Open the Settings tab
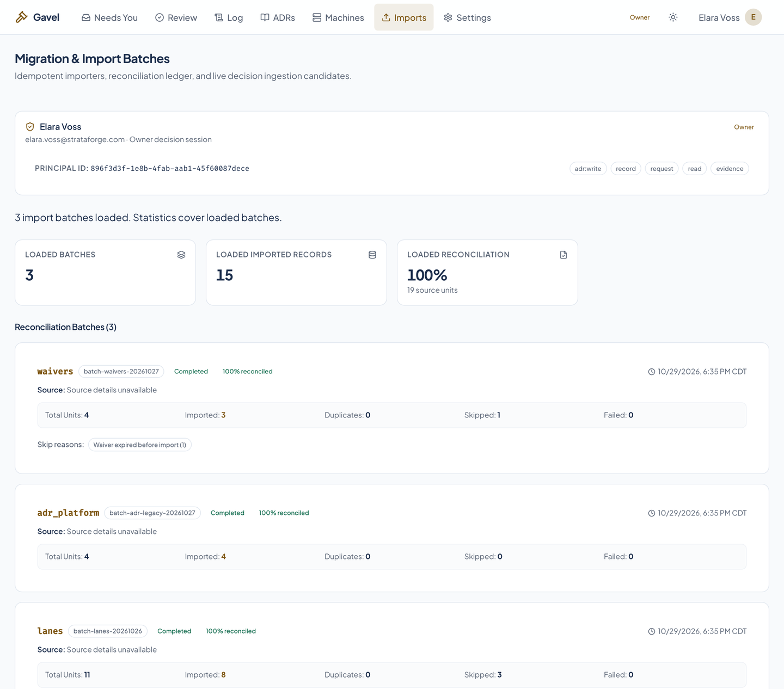This screenshot has width=784, height=689. [467, 17]
